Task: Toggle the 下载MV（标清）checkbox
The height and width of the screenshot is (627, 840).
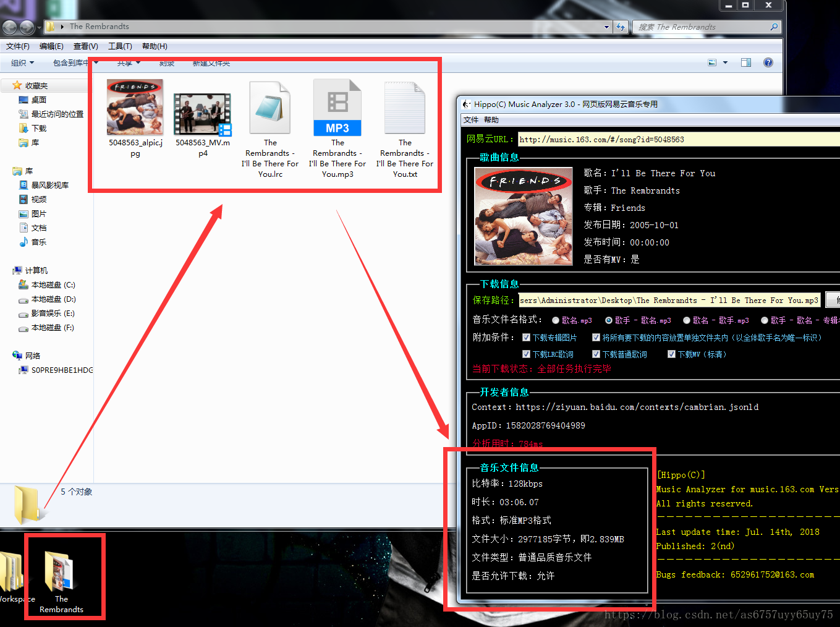Action: point(672,354)
